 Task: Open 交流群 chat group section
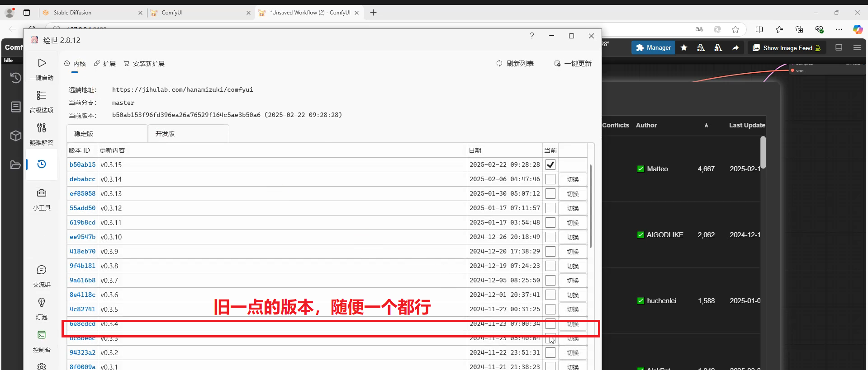click(42, 276)
